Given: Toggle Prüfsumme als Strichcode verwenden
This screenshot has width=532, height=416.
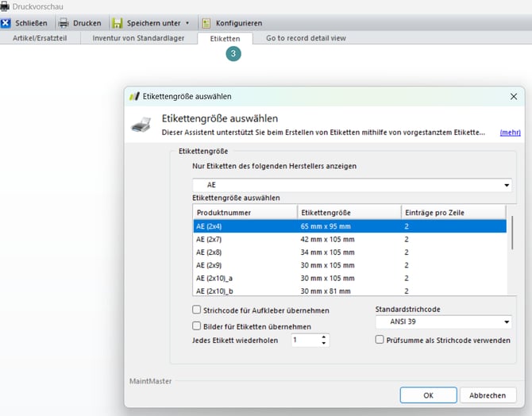Looking at the screenshot, I should coord(380,340).
